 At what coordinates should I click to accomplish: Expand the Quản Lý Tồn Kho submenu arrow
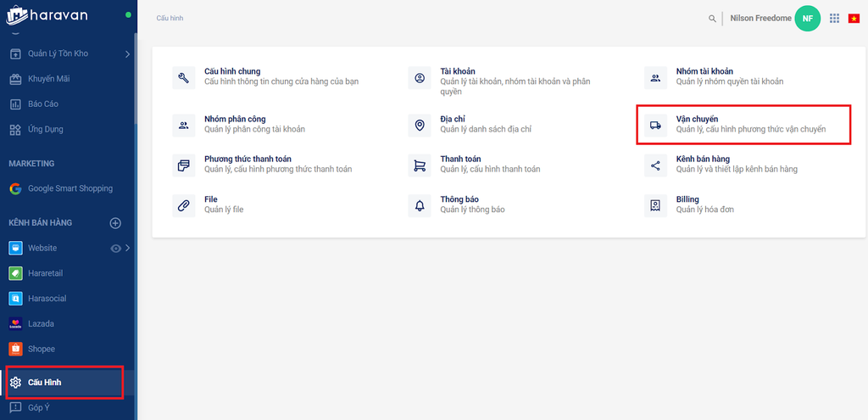127,53
